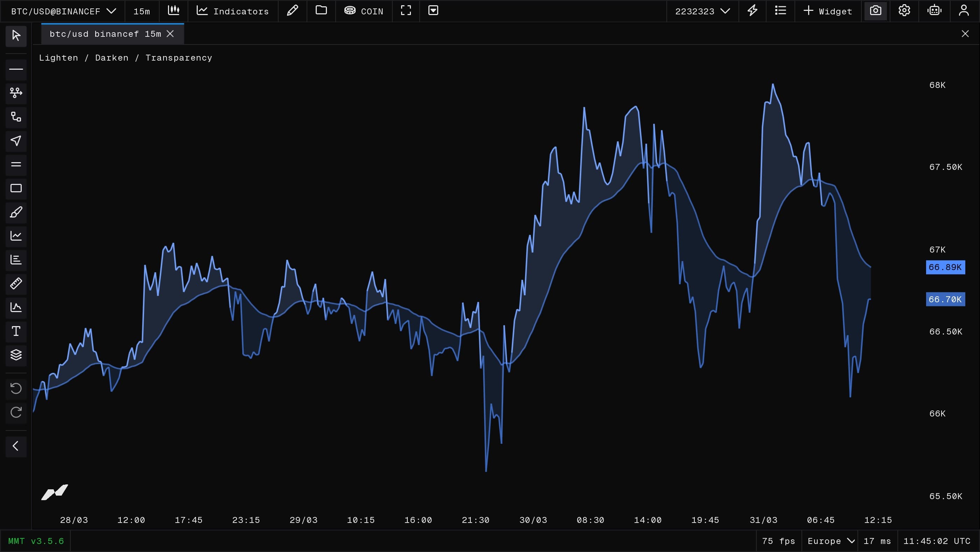Select the arrow pointer send tool
Screen dimensions: 980x552
16,141
